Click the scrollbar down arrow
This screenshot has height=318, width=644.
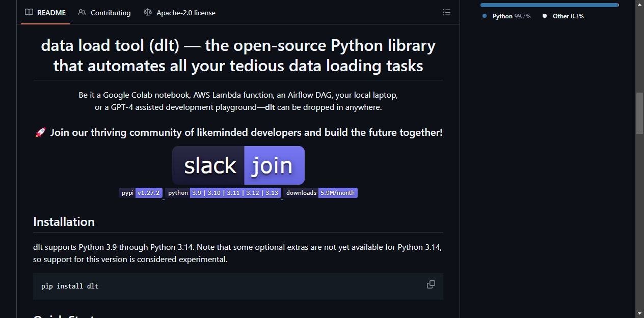click(x=639, y=313)
